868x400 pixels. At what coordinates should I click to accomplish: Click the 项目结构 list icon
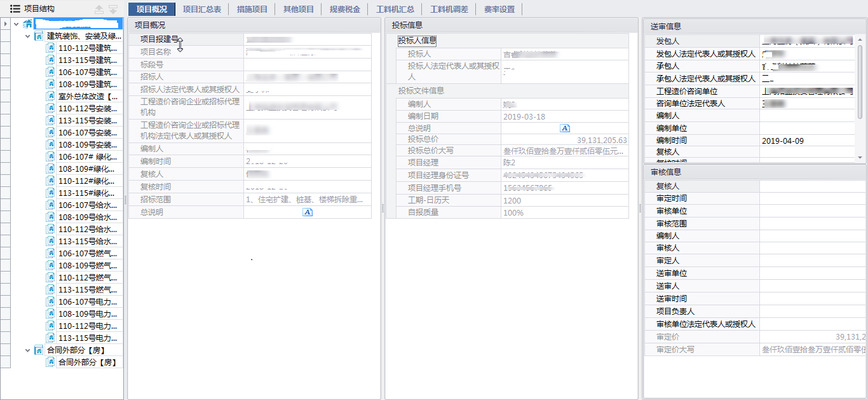pyautogui.click(x=15, y=9)
